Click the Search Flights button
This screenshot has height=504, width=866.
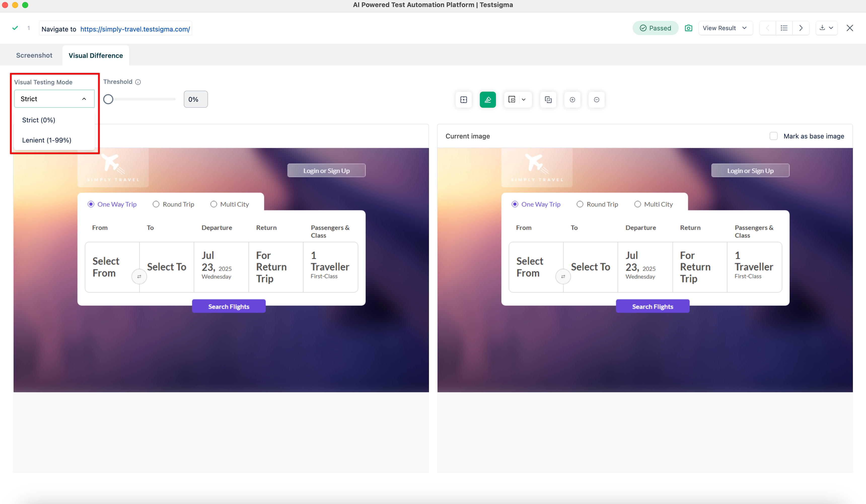[x=229, y=306]
